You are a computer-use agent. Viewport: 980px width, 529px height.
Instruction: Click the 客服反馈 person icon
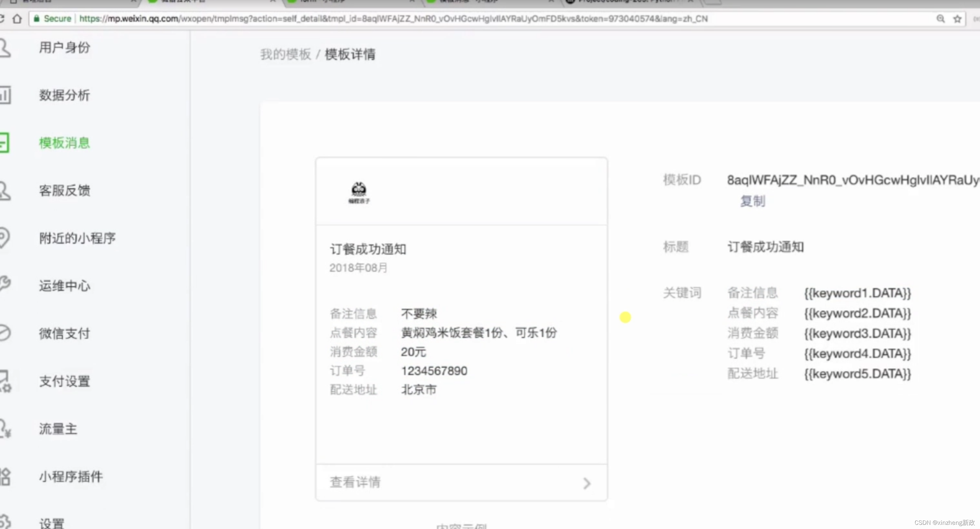(x=5, y=191)
